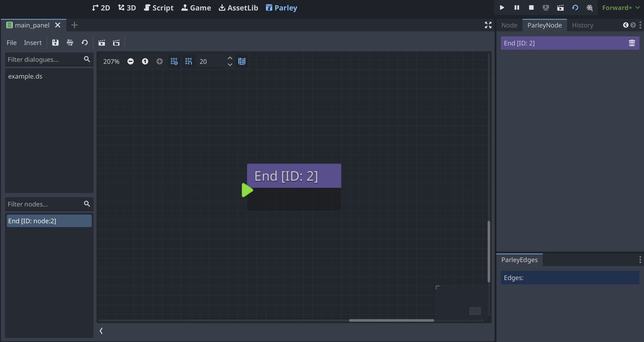Select the example.ds dialogue
Viewport: 644px width, 342px height.
coord(25,76)
